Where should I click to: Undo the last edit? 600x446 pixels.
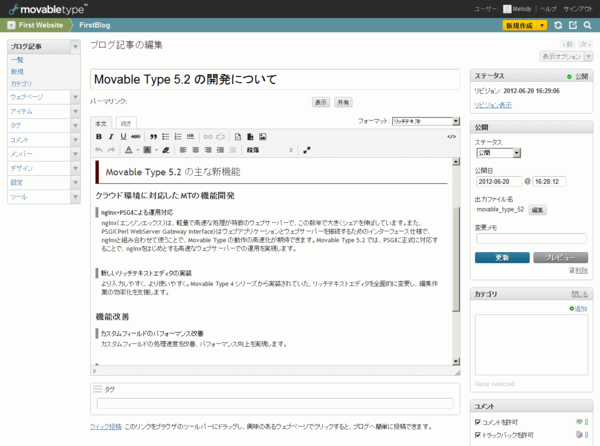99,150
